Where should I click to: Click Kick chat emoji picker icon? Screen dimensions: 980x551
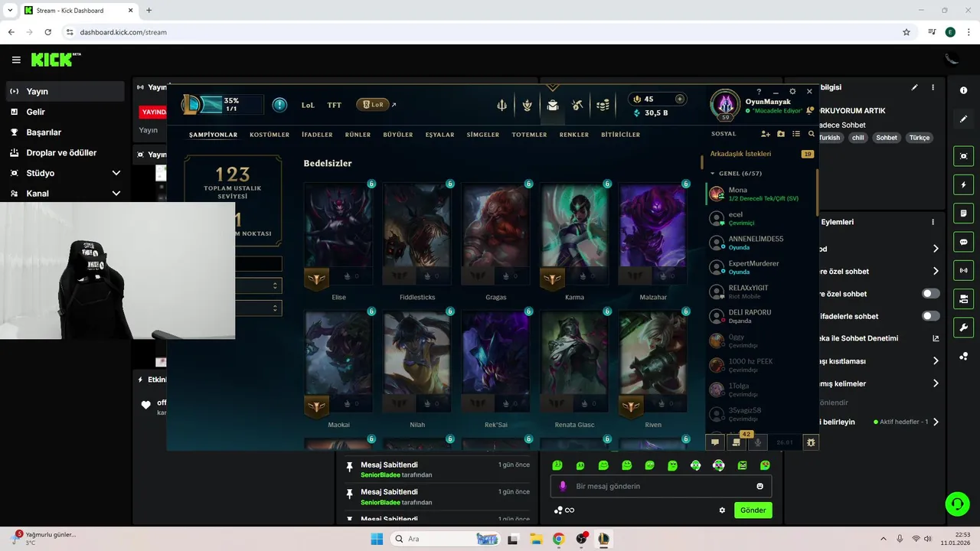pyautogui.click(x=760, y=486)
